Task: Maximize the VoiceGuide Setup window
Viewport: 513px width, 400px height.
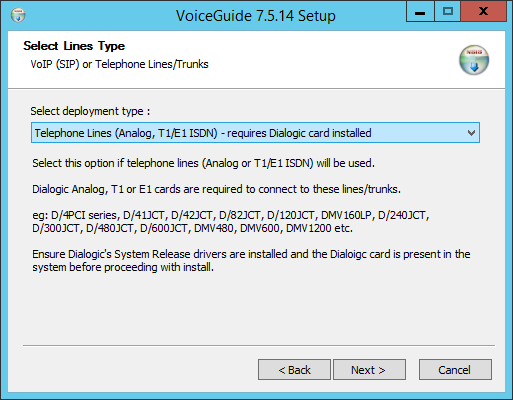Action: tap(447, 12)
